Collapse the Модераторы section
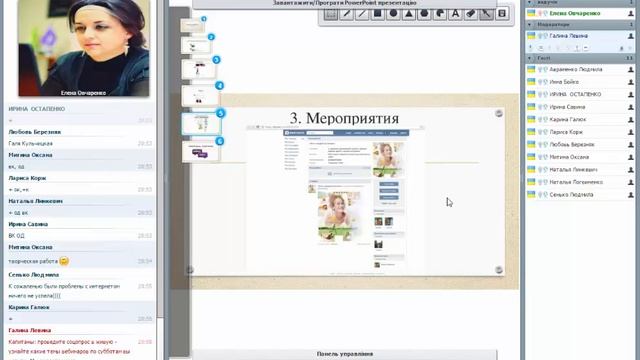Viewport: 640px width, 360px height. click(x=530, y=24)
